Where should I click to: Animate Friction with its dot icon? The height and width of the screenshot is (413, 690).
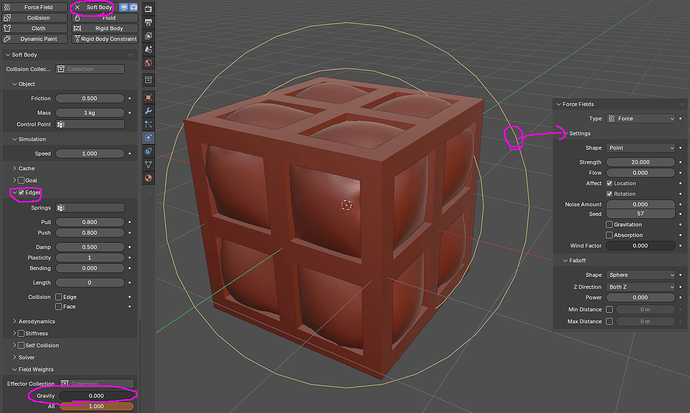coord(130,99)
